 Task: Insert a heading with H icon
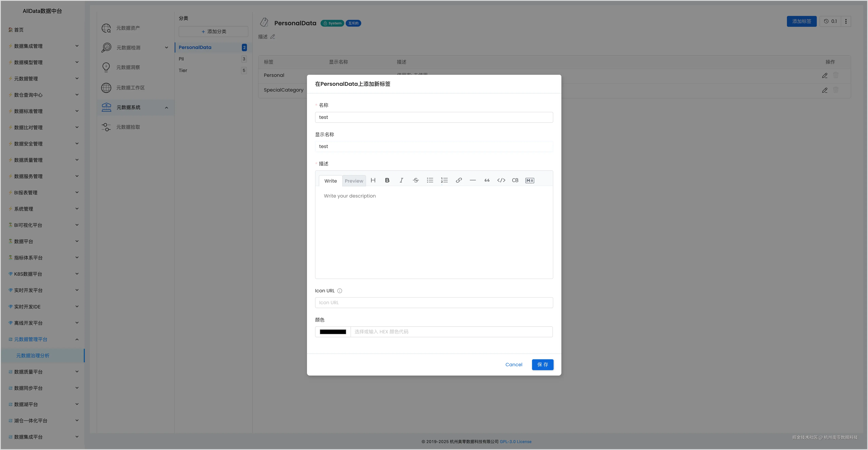[x=373, y=181]
